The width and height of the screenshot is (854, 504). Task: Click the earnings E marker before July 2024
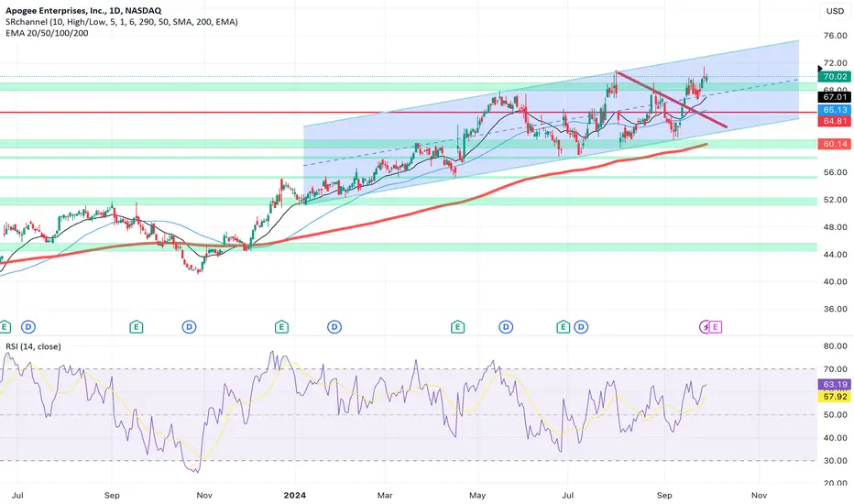click(563, 327)
